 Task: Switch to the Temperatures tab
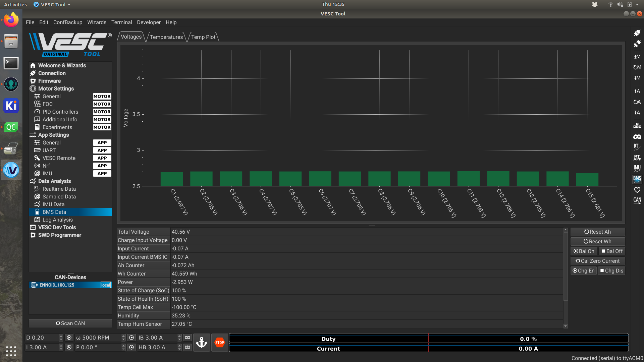click(x=166, y=37)
